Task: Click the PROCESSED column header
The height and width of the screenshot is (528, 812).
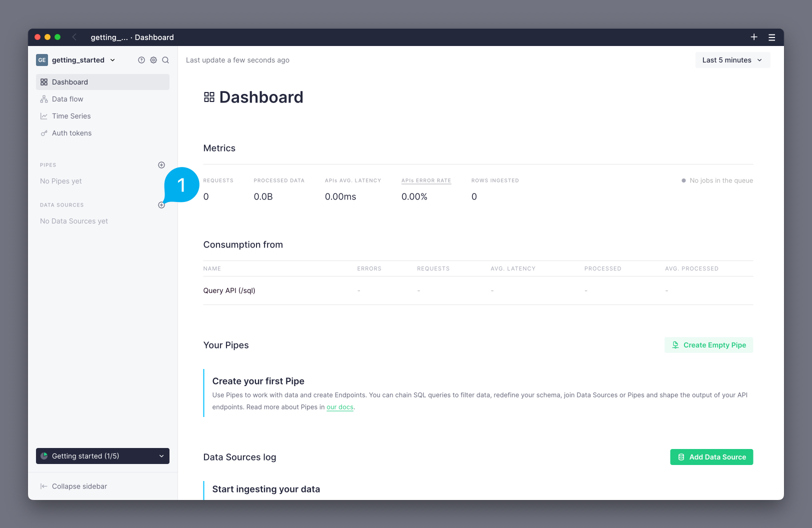Action: point(602,268)
